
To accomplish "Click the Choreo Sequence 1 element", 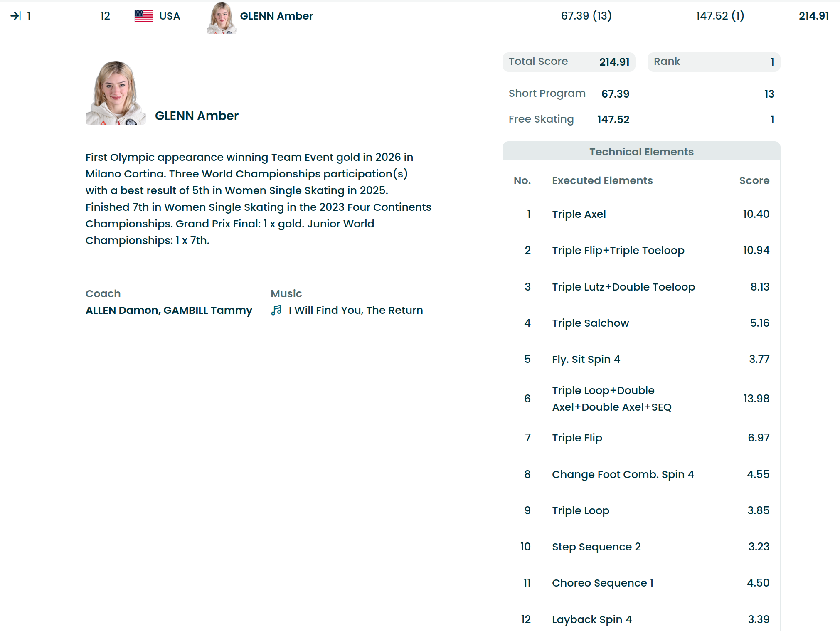I will point(602,583).
